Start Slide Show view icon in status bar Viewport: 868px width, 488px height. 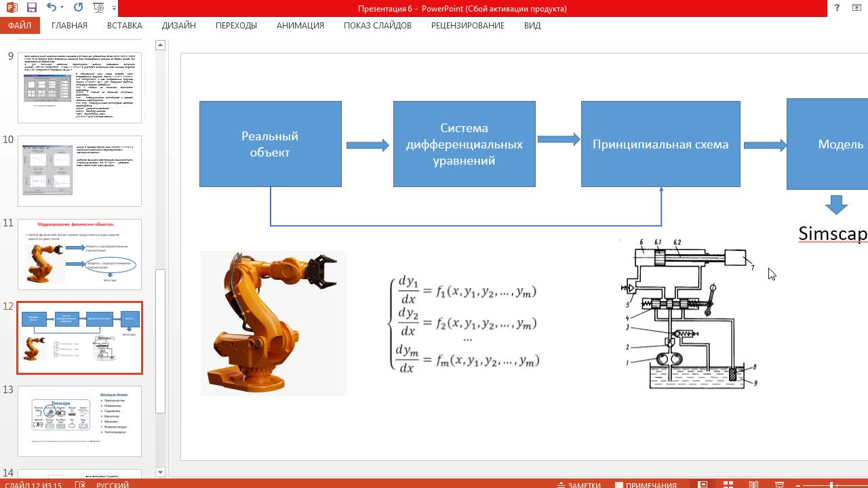[778, 485]
